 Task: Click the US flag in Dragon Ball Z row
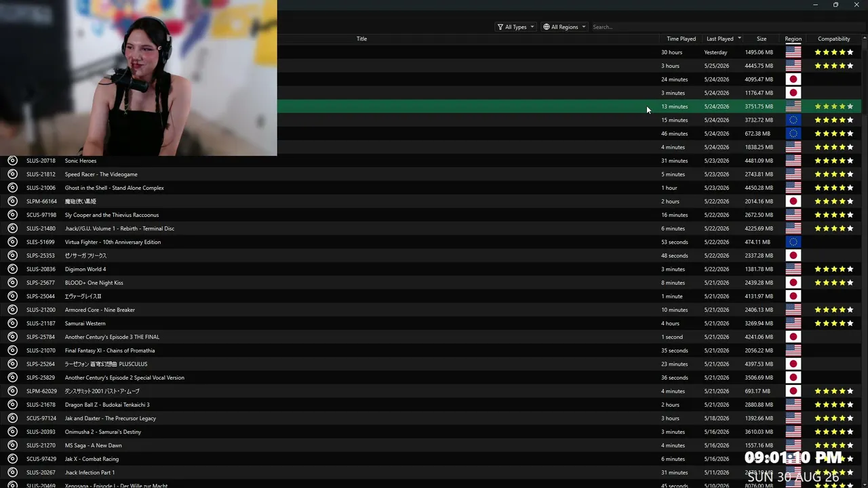pyautogui.click(x=793, y=405)
